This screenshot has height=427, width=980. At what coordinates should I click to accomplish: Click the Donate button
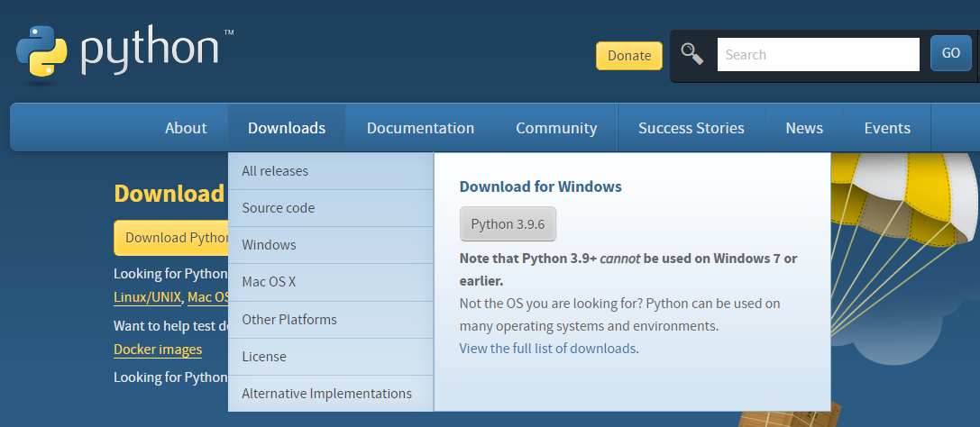tap(628, 56)
